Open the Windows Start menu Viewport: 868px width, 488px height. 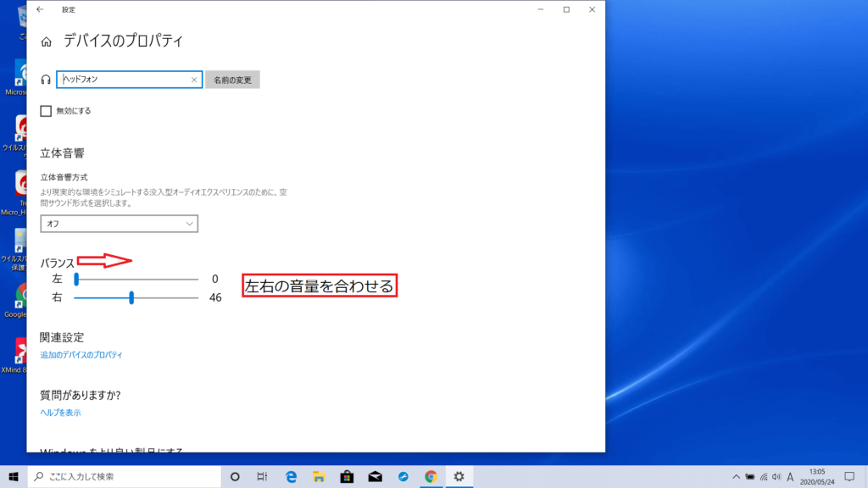(14, 476)
